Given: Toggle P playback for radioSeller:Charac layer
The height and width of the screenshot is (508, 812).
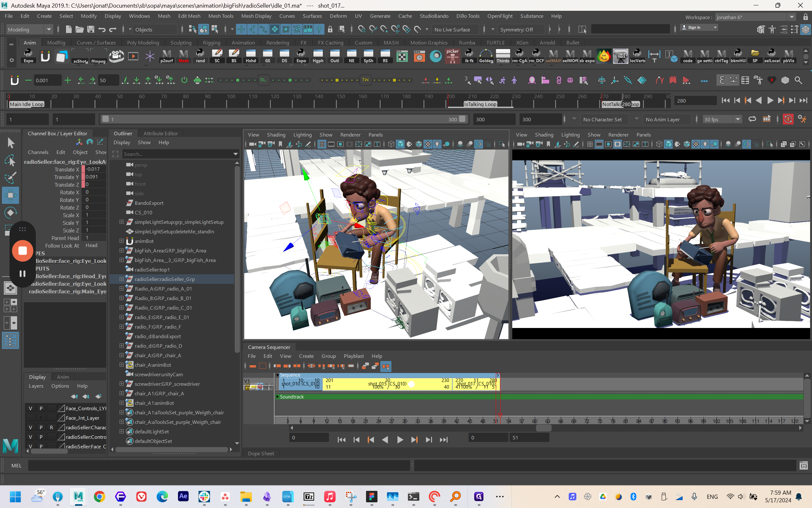Looking at the screenshot, I should [x=41, y=427].
